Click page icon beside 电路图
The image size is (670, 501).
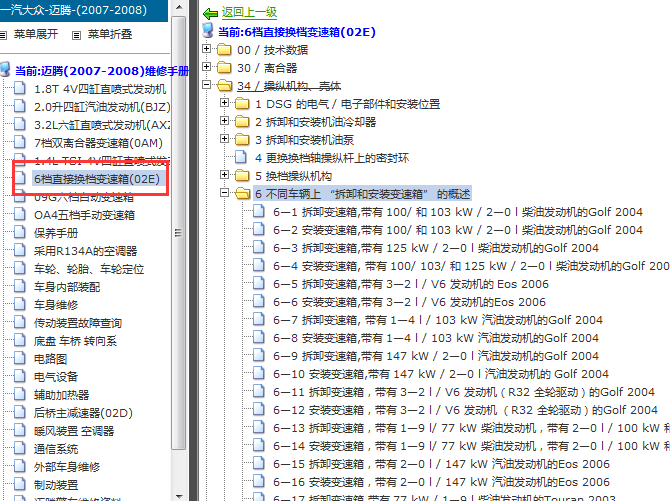[x=20, y=358]
